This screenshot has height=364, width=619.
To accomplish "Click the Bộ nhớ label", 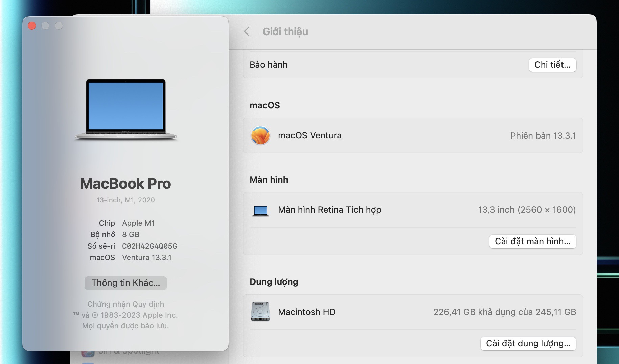I will [102, 234].
